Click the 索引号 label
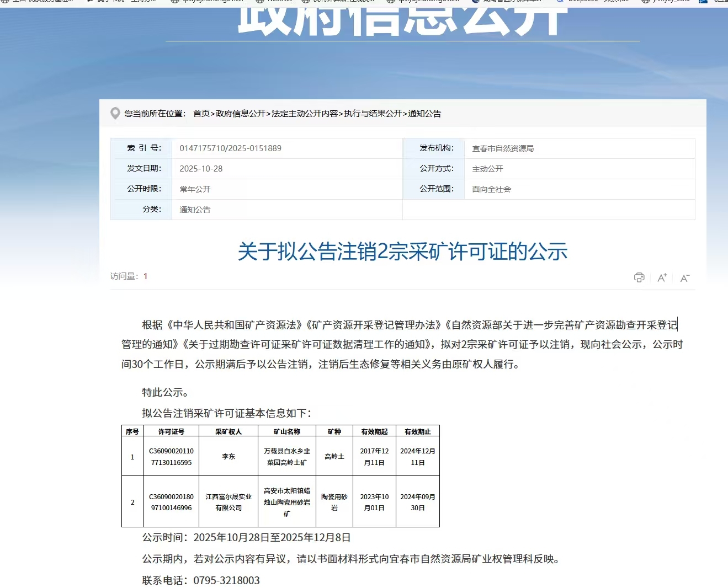Screen dimensions: 728x588 (x=144, y=148)
